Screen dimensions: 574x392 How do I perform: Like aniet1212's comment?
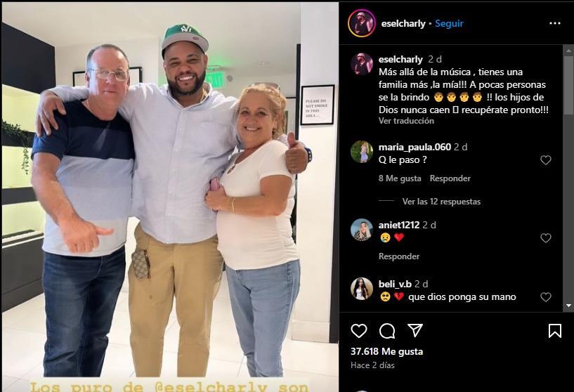point(546,238)
